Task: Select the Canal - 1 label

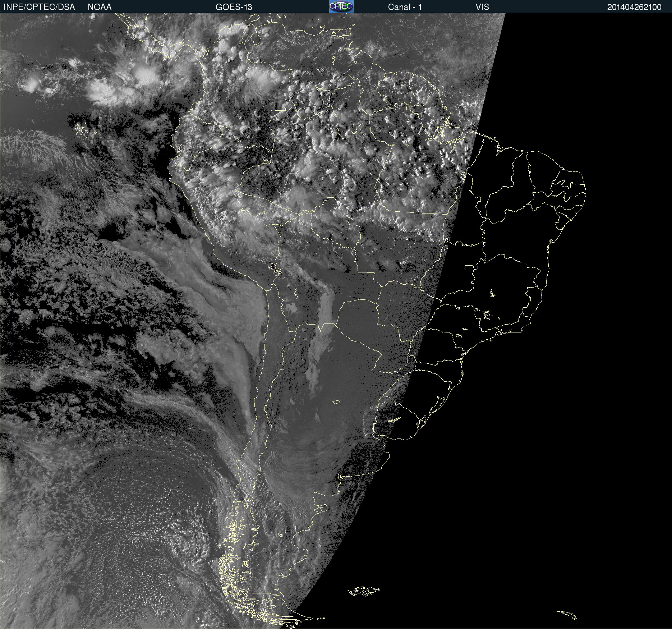Action: 405,7
